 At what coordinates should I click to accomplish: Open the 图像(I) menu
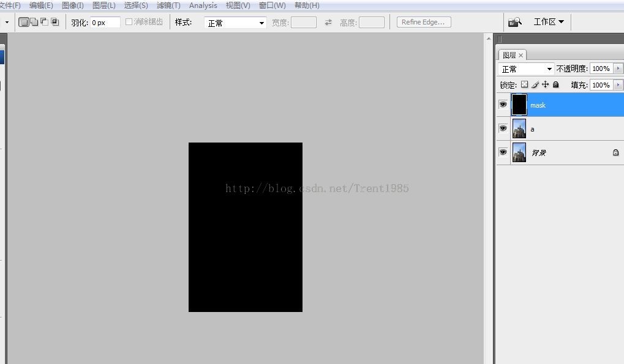72,6
